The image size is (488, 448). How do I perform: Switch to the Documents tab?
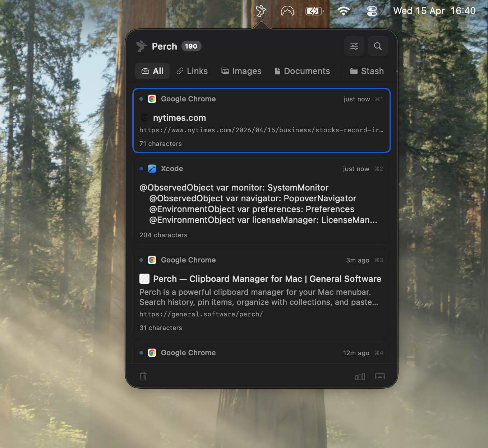(302, 71)
